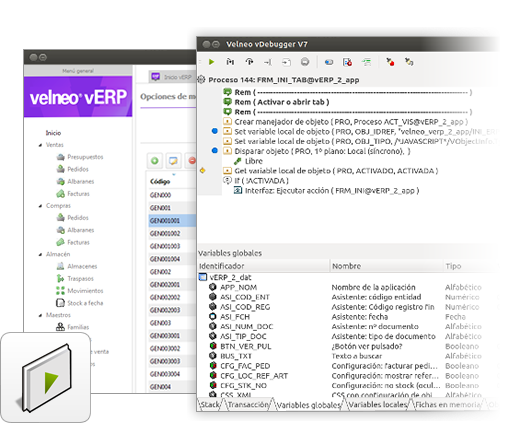528x424 pixels.
Task: Open the Stack tab
Action: click(x=210, y=405)
